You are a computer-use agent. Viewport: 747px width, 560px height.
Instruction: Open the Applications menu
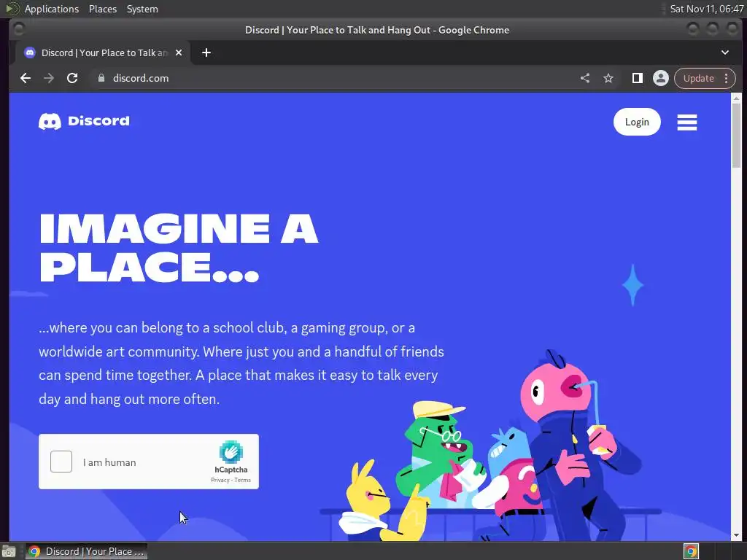(x=52, y=9)
